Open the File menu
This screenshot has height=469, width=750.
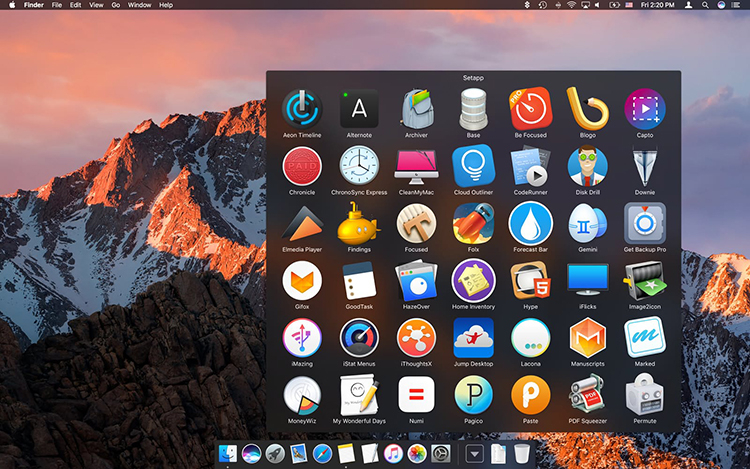56,5
